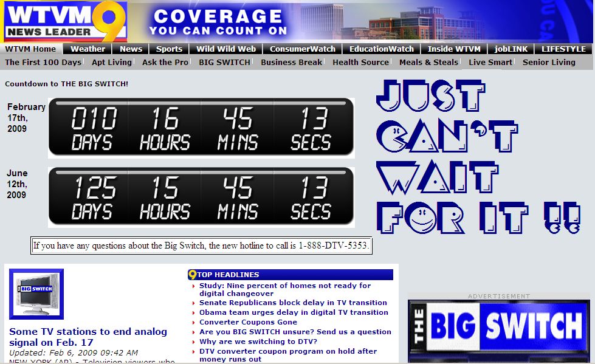Screen dimensions: 595x364
Task: Click the Updated: Feb 6, 2009 09:42 AM text
Action: pos(74,352)
